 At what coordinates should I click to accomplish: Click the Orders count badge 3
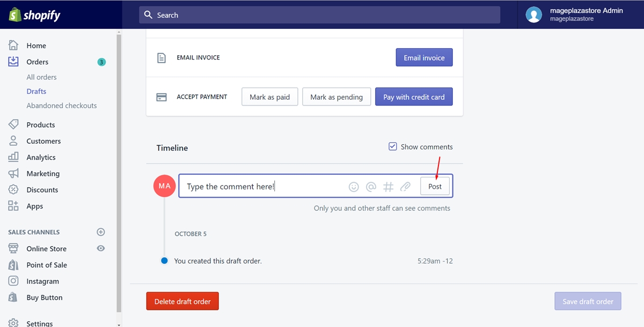pos(101,62)
